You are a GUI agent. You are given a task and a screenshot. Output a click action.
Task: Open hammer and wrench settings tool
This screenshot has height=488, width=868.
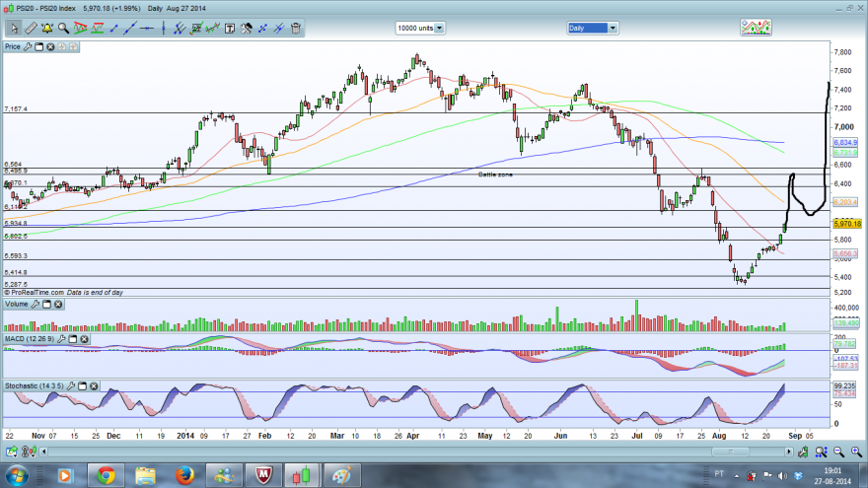[x=247, y=29]
